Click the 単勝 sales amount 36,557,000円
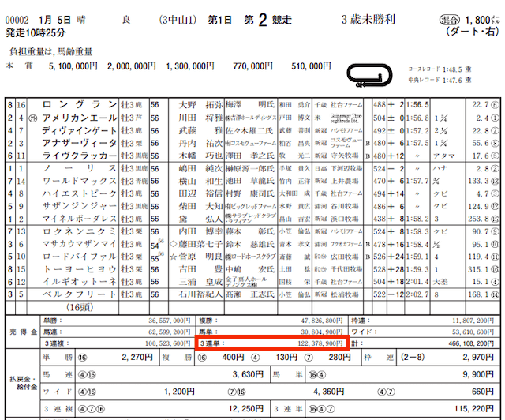Image resolution: width=505 pixels, height=420 pixels. coord(170,321)
